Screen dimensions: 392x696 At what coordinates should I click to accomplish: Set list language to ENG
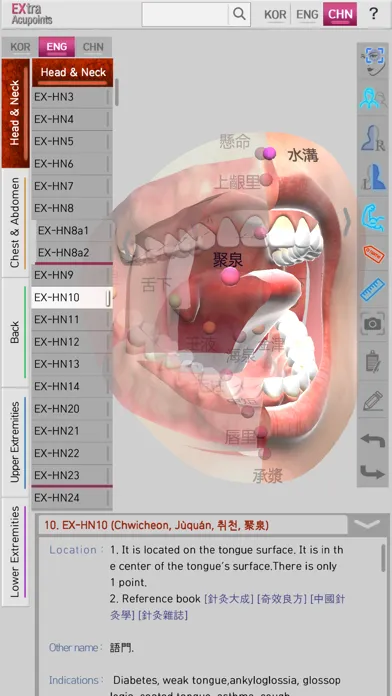57,47
